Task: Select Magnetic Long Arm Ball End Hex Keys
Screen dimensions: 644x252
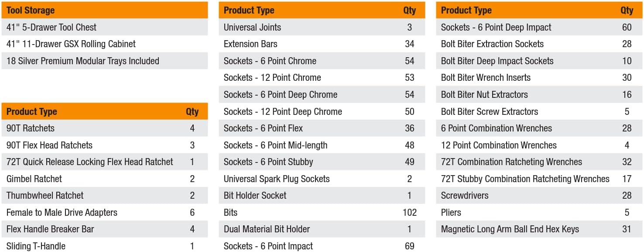Action: point(510,229)
